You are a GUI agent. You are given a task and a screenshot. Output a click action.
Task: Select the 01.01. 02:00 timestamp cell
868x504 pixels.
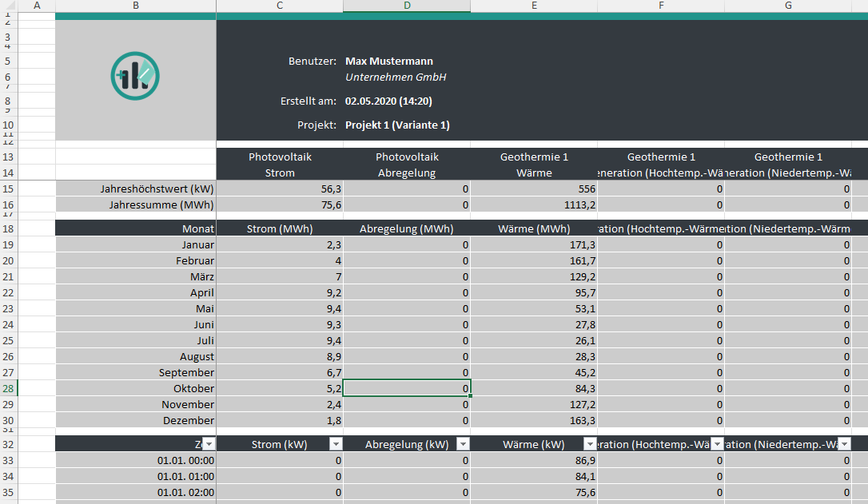(136, 492)
